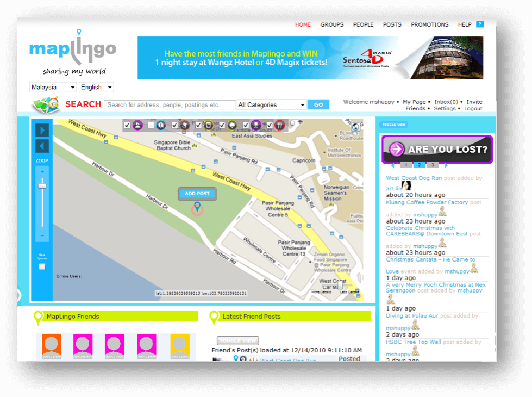Click the right arrow panel button

click(42, 130)
